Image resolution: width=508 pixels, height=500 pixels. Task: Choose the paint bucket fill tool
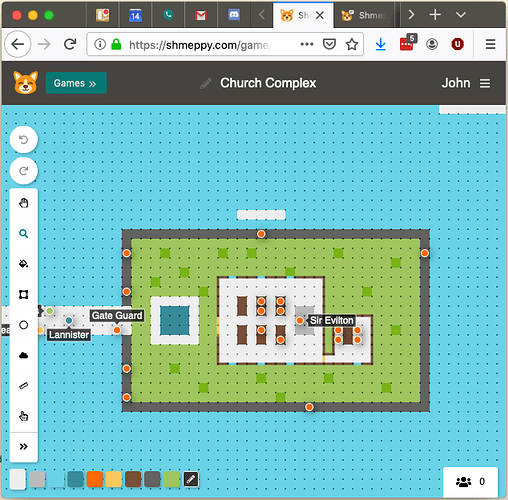coord(23,264)
